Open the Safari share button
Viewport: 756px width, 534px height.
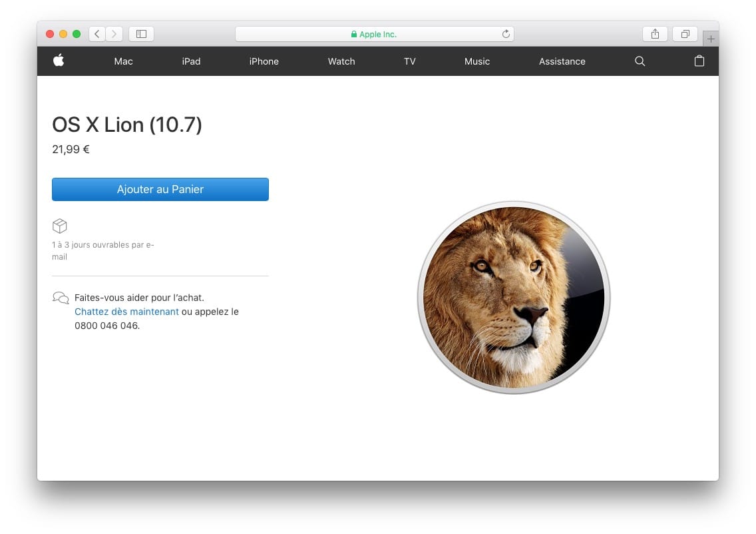(x=655, y=34)
